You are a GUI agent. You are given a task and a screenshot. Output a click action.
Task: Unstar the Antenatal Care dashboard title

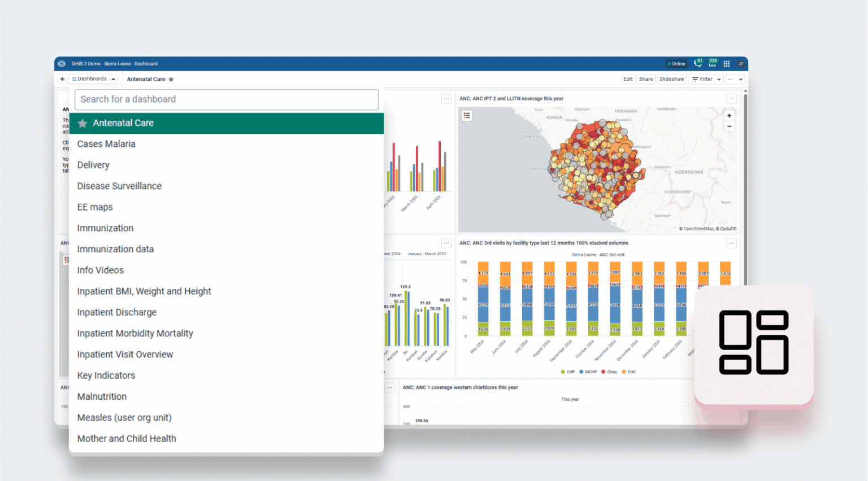pyautogui.click(x=171, y=80)
